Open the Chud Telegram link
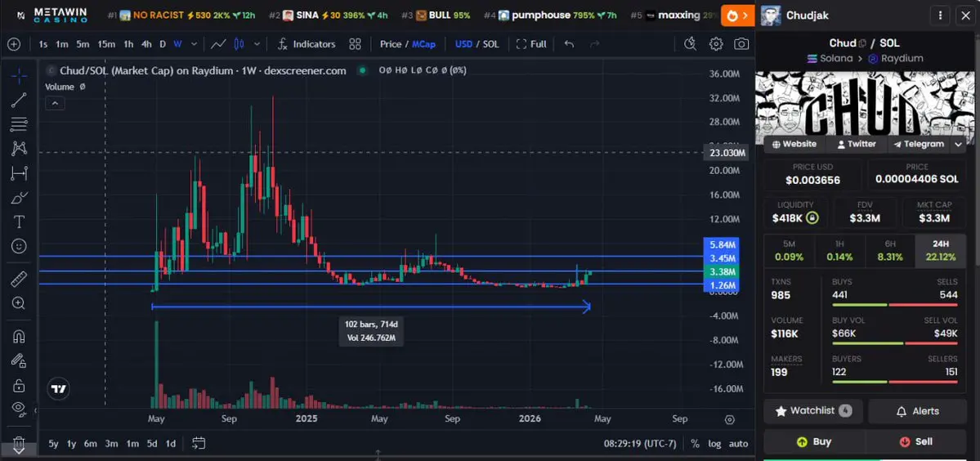The width and height of the screenshot is (980, 461). (x=918, y=144)
